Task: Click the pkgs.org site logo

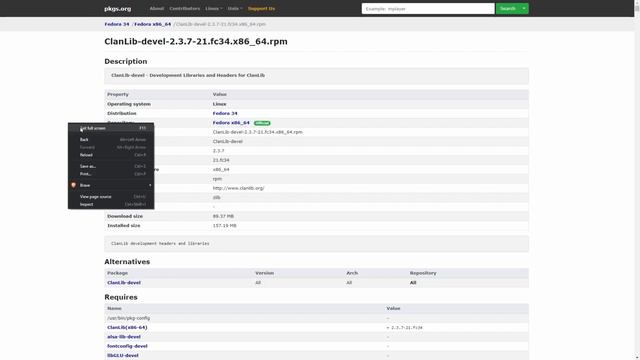Action: [x=118, y=9]
